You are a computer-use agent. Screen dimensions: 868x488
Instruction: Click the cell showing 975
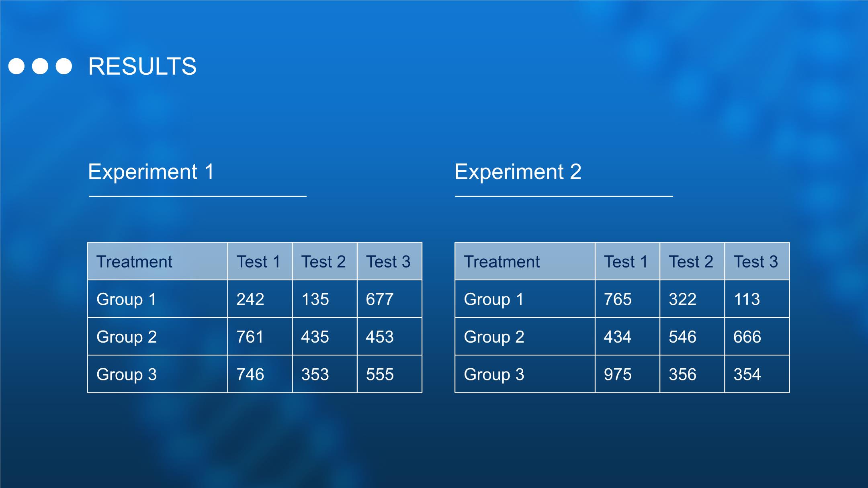pyautogui.click(x=618, y=374)
